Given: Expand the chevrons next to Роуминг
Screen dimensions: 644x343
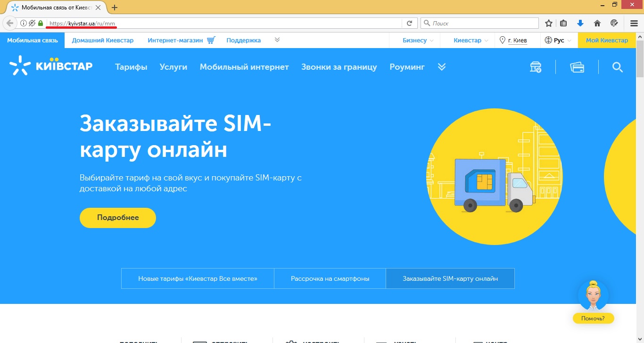Looking at the screenshot, I should [x=442, y=67].
